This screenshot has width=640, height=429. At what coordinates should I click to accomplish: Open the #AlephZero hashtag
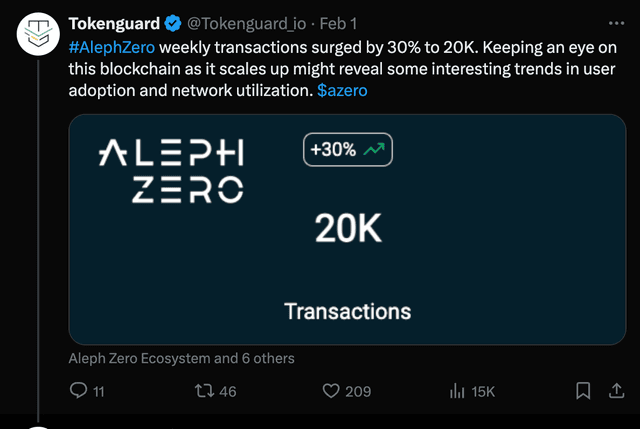click(x=112, y=47)
